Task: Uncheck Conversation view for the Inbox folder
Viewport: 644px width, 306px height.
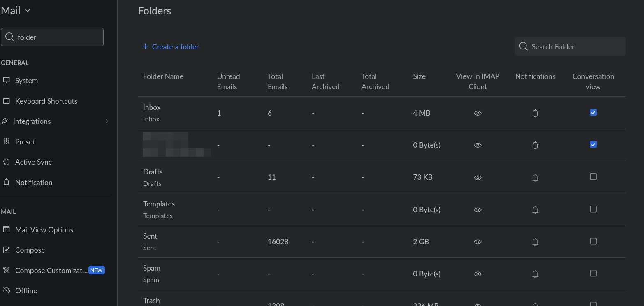Action: [593, 112]
